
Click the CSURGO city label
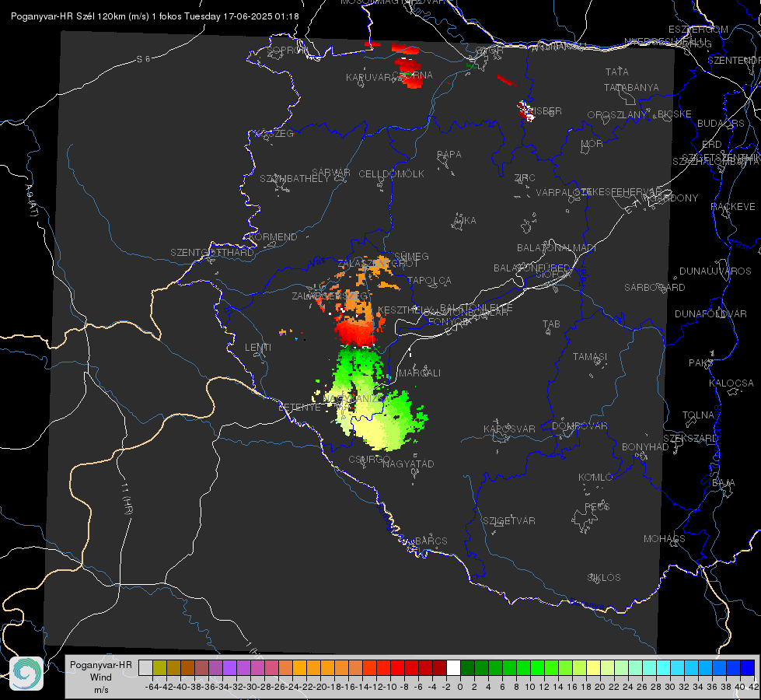coord(369,460)
